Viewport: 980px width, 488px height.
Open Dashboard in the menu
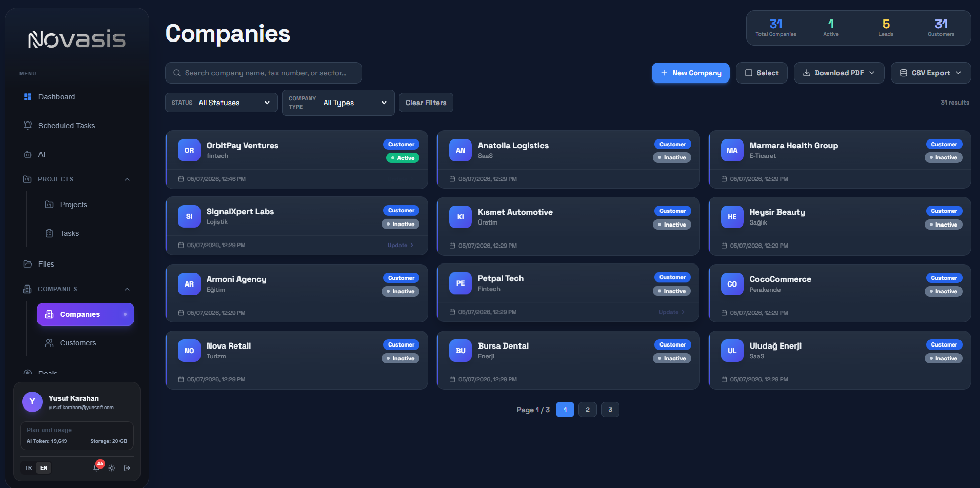[77, 97]
